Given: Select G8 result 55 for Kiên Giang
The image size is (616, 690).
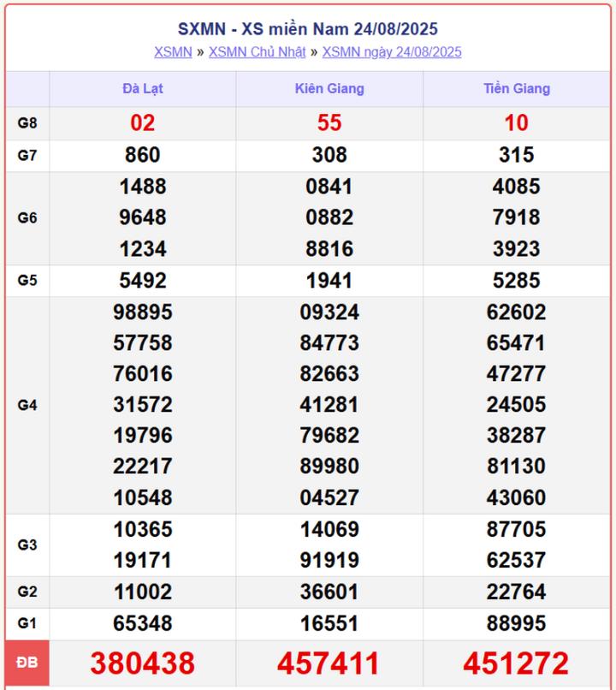Looking at the screenshot, I should (x=329, y=122).
